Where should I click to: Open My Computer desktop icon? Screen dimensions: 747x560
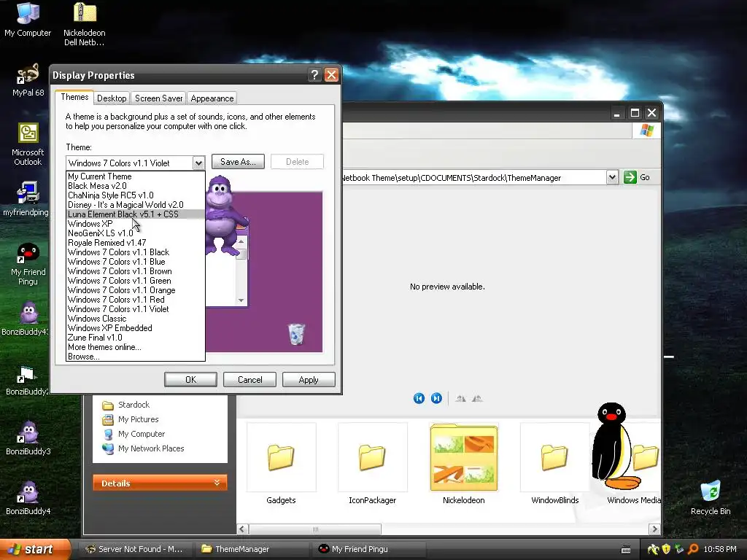point(28,19)
